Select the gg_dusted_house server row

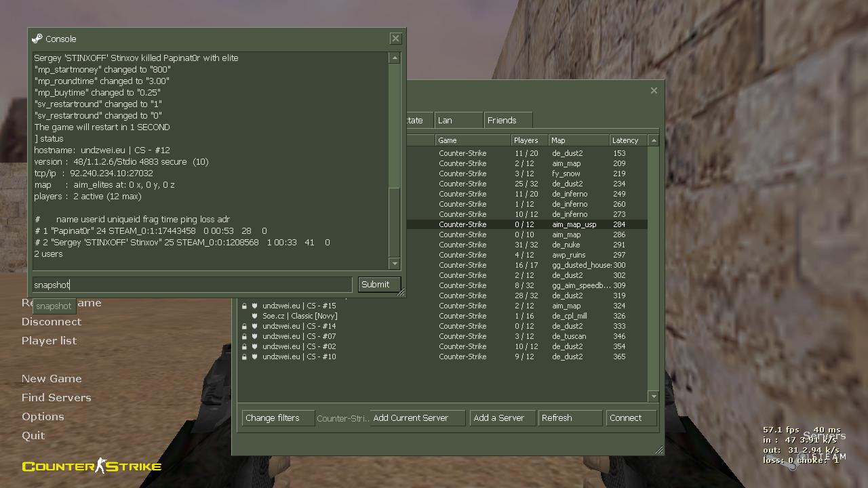tap(527, 265)
